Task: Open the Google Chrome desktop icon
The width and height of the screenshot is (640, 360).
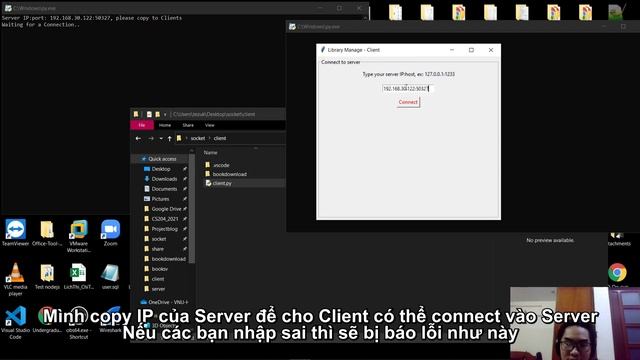Action: pyautogui.click(x=617, y=272)
